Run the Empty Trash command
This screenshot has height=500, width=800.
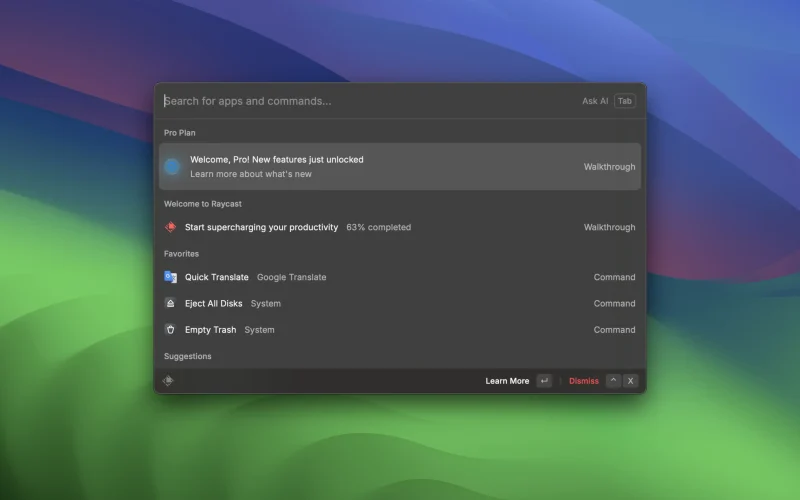[400, 330]
